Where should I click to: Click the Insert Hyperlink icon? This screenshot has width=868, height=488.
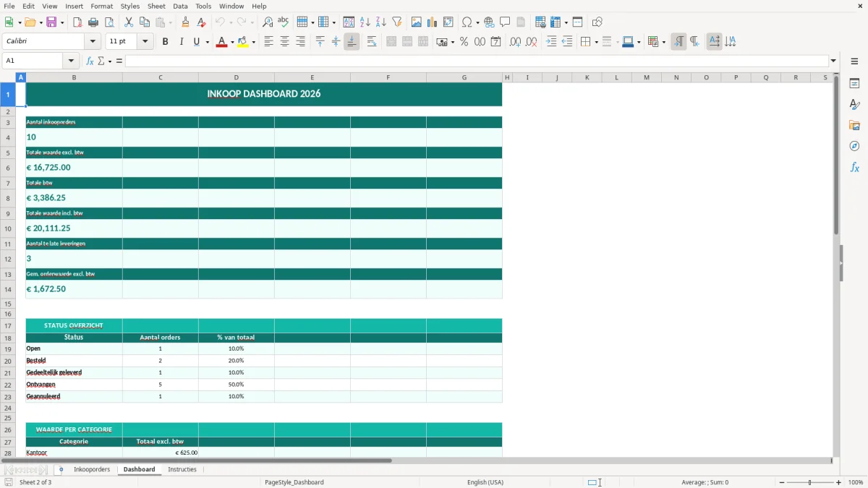(489, 22)
